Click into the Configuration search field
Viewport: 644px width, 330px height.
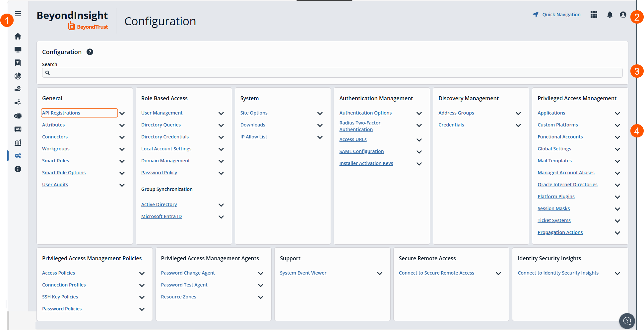(x=332, y=73)
